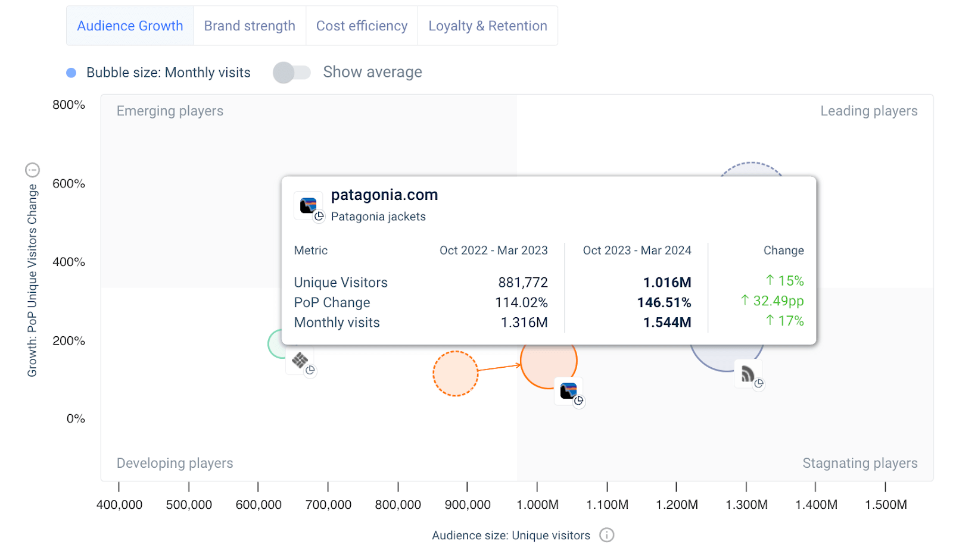Click the blue Bubble size legend dot

tap(71, 73)
